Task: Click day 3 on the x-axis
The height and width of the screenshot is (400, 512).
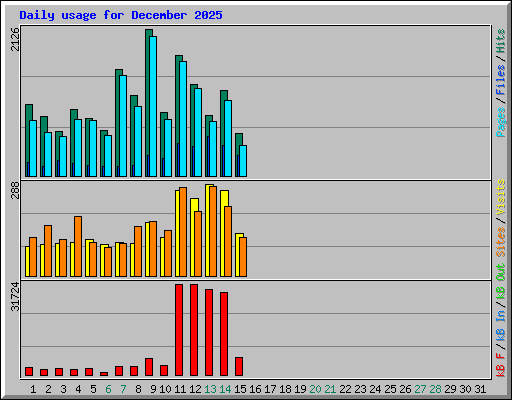Action: (x=63, y=389)
